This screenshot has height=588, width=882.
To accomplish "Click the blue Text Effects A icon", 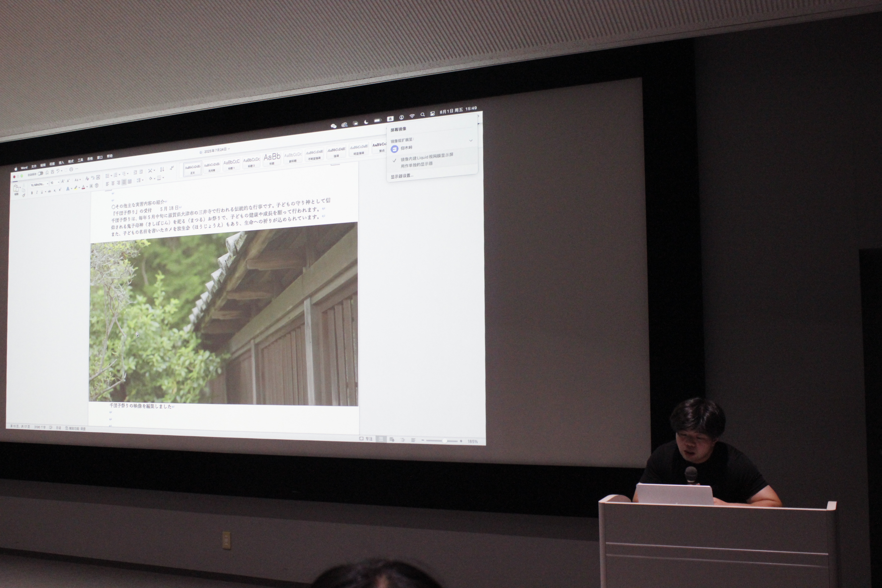I will tap(68, 189).
